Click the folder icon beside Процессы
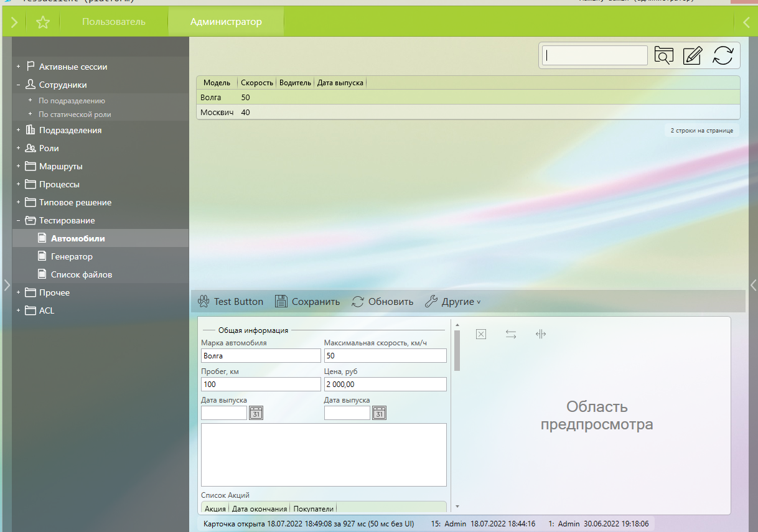Image resolution: width=758 pixels, height=532 pixels. 30,184
